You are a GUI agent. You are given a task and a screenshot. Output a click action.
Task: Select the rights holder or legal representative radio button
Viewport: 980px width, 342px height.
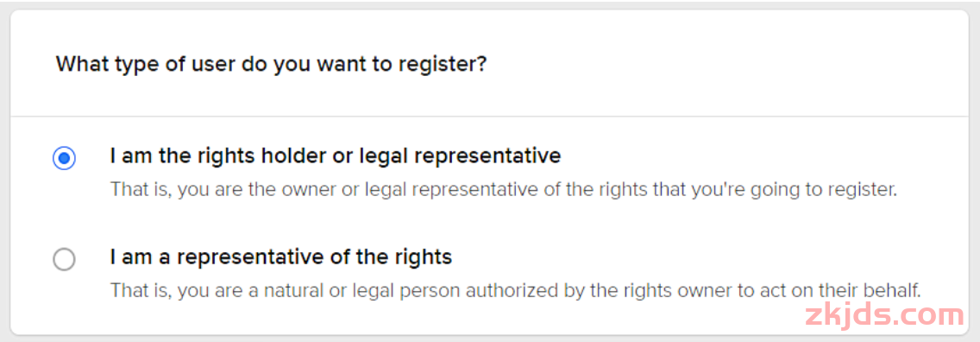tap(64, 158)
